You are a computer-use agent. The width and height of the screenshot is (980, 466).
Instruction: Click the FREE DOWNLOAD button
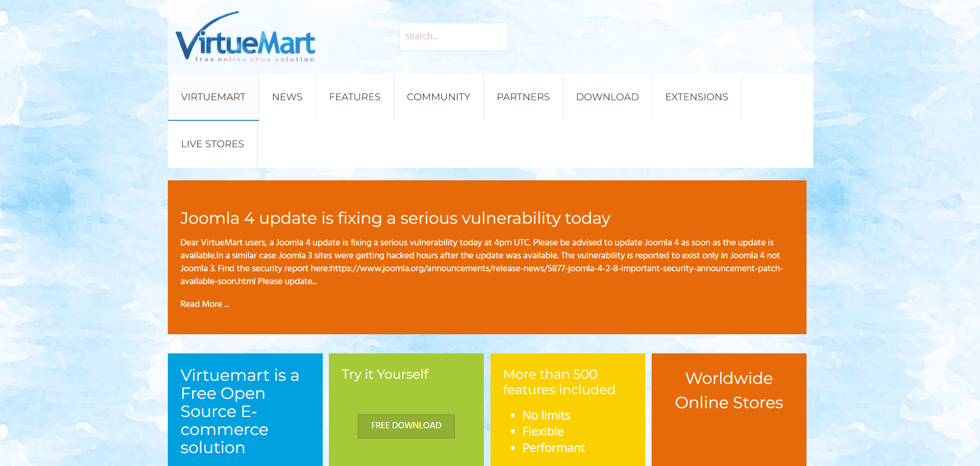tap(406, 426)
